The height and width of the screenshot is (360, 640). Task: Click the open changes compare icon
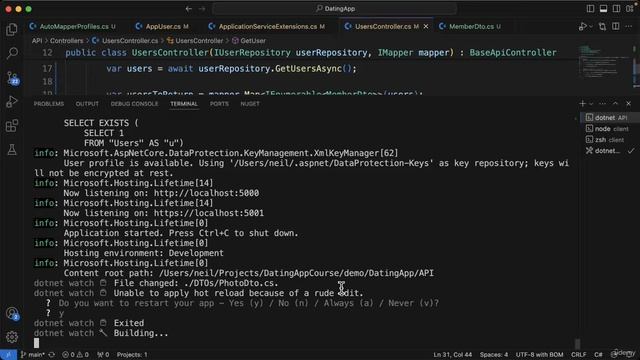pyautogui.click(x=602, y=27)
